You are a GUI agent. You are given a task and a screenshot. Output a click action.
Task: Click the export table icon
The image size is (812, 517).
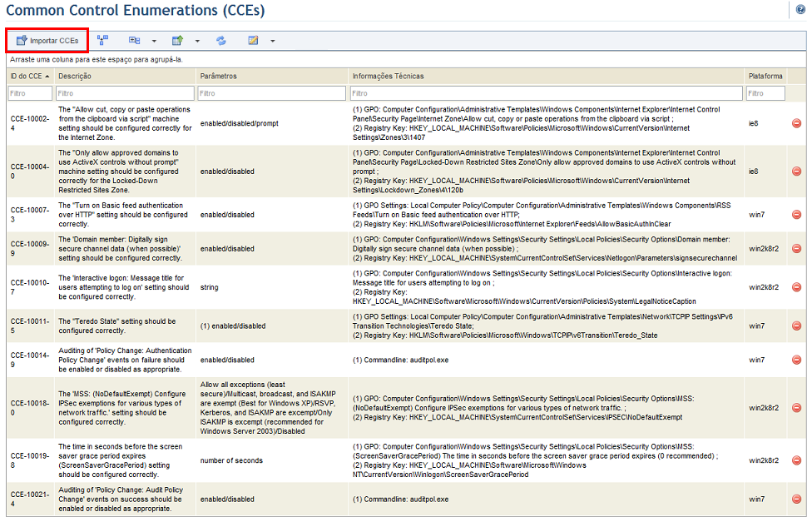coord(178,41)
